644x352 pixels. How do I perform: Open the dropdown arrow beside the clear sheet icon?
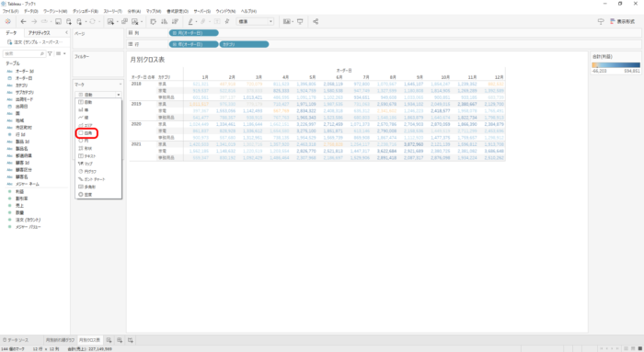click(142, 22)
